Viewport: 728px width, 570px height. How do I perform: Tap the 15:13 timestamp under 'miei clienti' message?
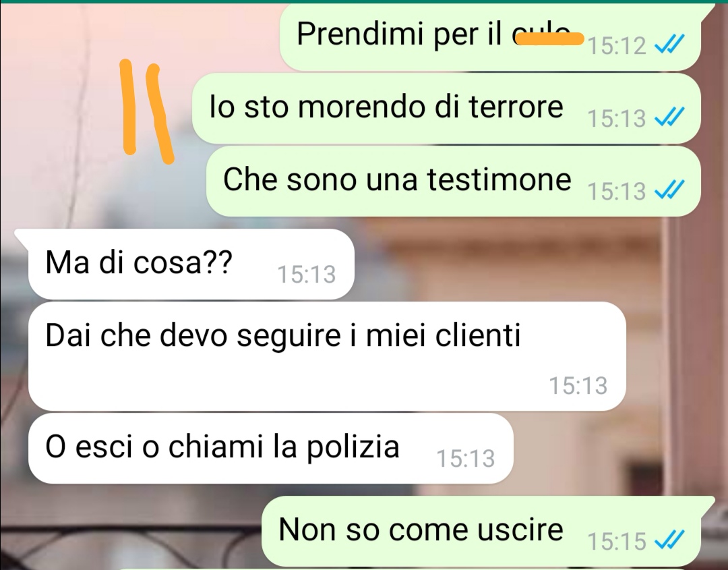tap(578, 386)
